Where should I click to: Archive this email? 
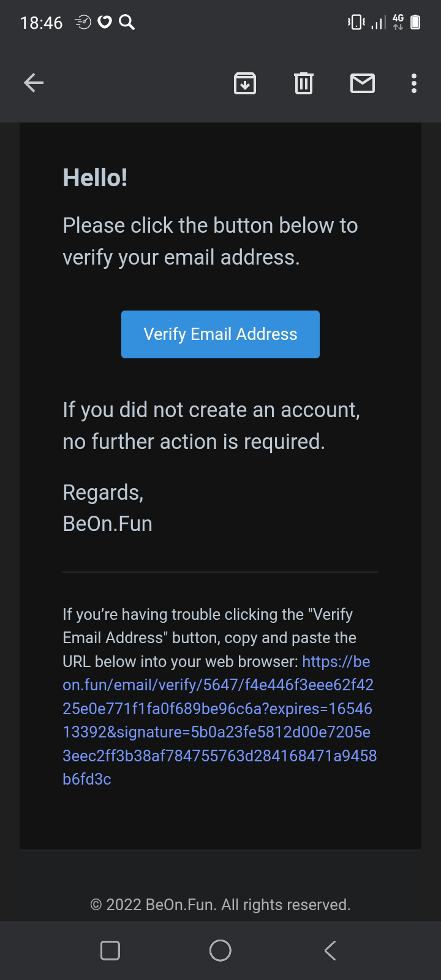click(x=245, y=83)
